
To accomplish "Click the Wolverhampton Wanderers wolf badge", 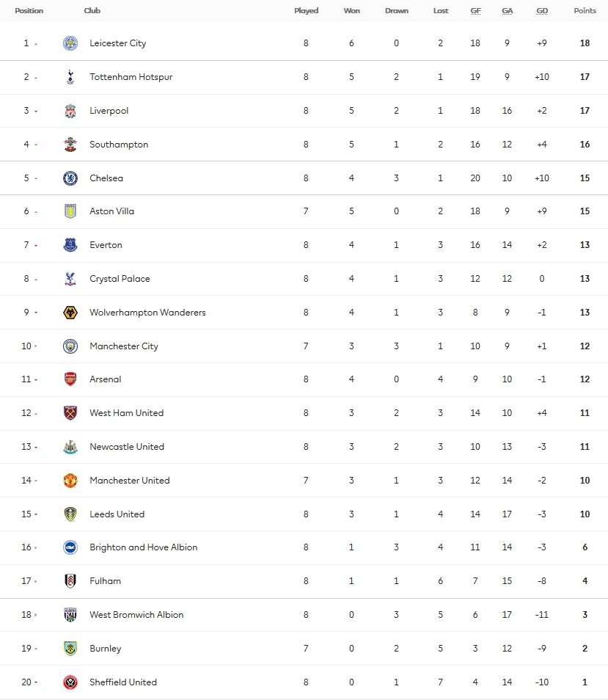I will [x=70, y=313].
